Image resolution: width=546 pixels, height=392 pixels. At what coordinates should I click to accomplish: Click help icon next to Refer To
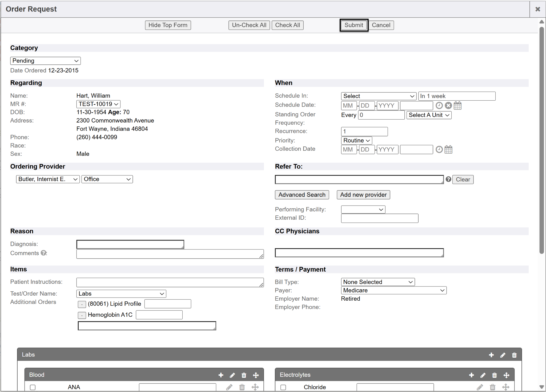[x=448, y=179]
